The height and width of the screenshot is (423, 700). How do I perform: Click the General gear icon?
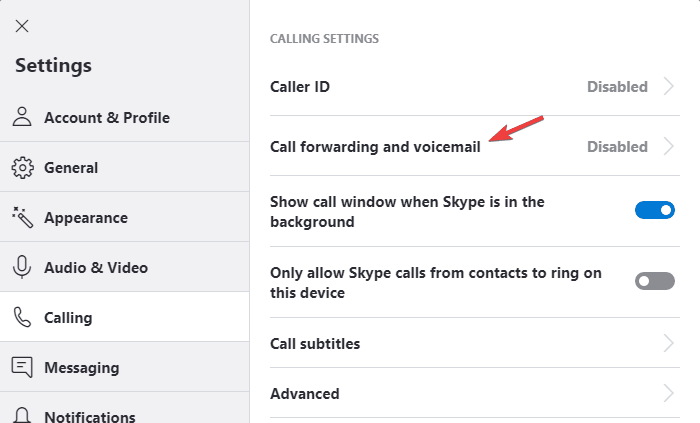coord(22,168)
